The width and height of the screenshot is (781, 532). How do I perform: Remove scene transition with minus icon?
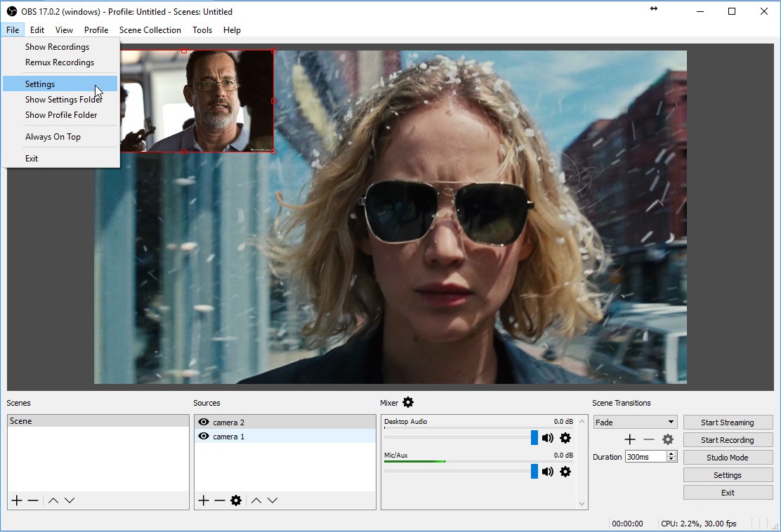(648, 439)
